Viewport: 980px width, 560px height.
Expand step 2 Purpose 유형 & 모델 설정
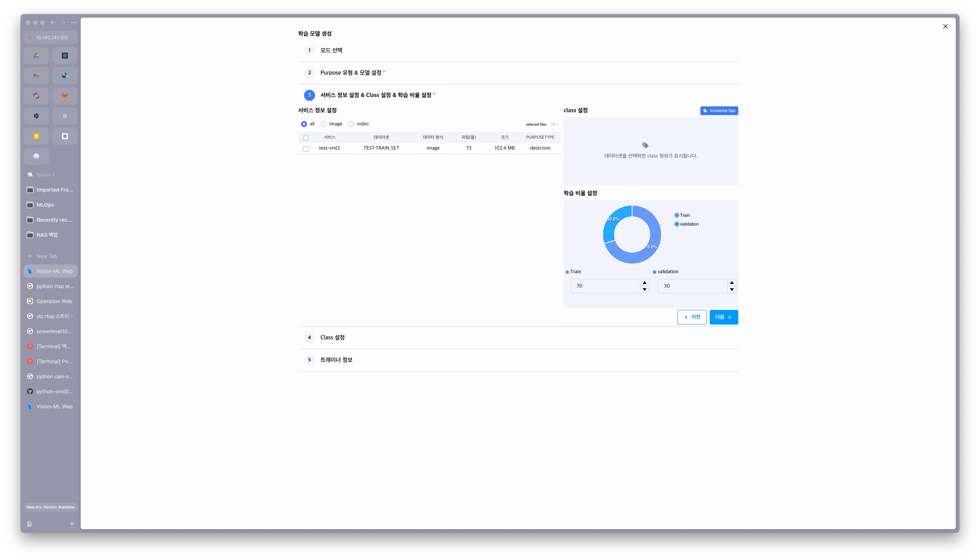pos(518,73)
